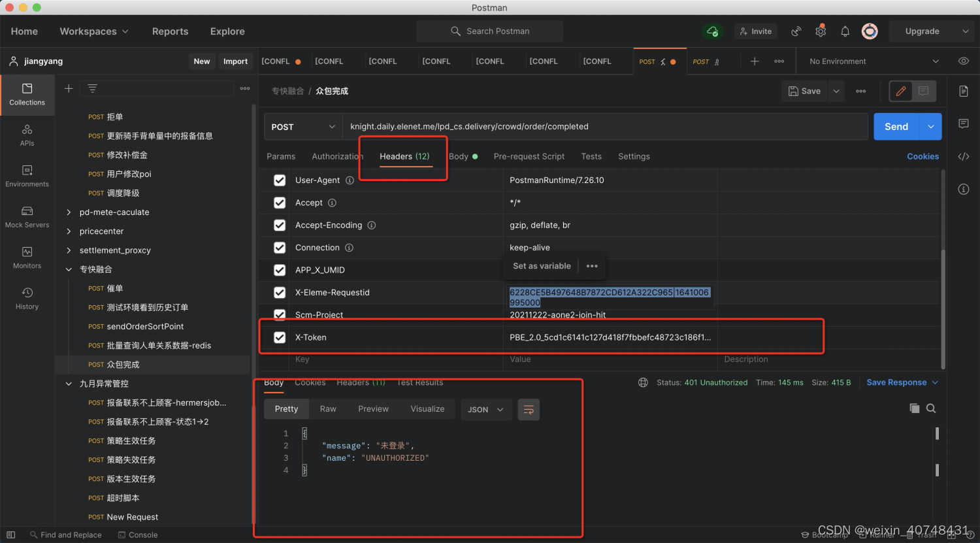
Task: Open the Save Response dropdown
Action: [x=902, y=382]
